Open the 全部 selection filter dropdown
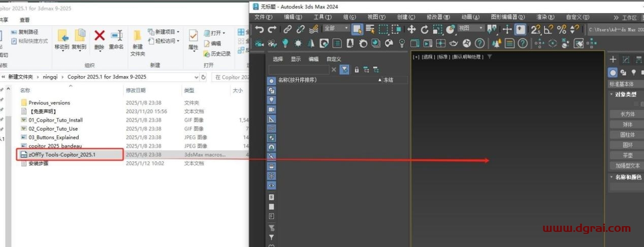Viewport: 644px width, 247px height. coord(336,28)
